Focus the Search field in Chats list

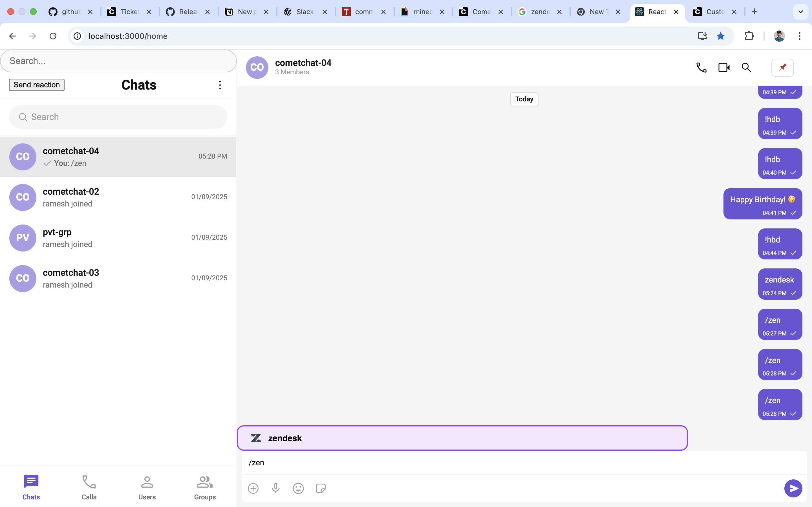point(118,117)
